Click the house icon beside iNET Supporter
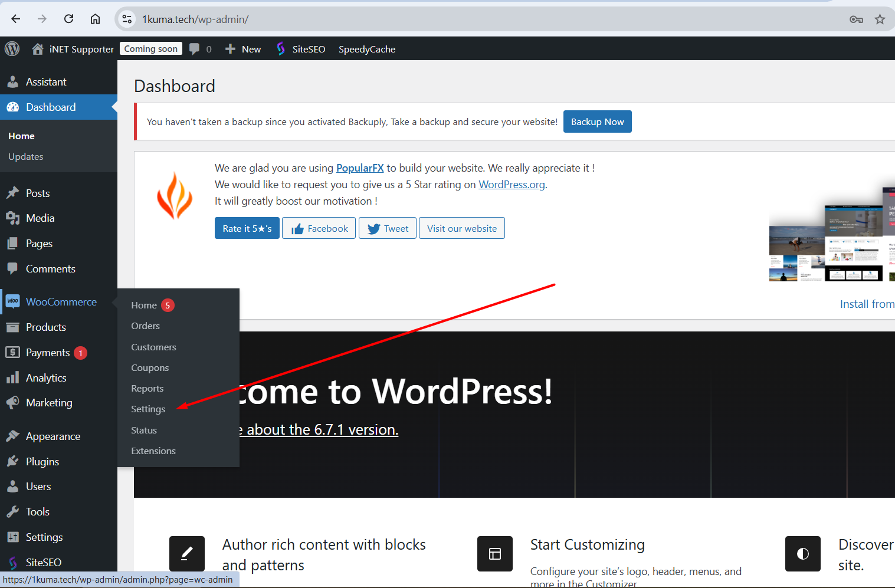The image size is (895, 588). click(x=38, y=49)
